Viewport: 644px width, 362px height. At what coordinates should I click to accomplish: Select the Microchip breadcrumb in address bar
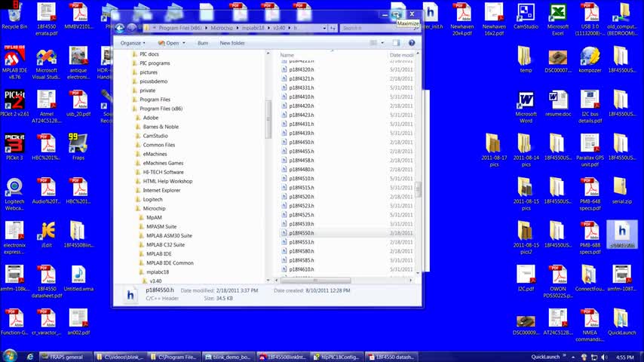coord(222,28)
